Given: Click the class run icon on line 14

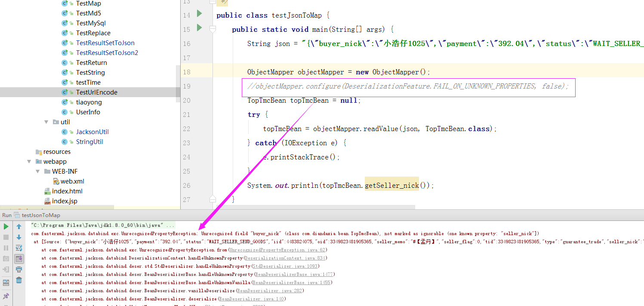Looking at the screenshot, I should 199,14.
